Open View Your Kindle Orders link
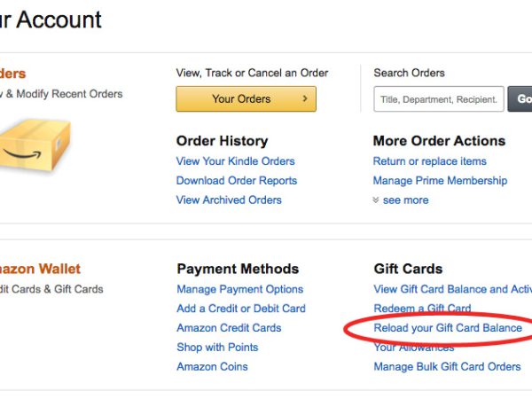The height and width of the screenshot is (399, 532). pos(235,161)
